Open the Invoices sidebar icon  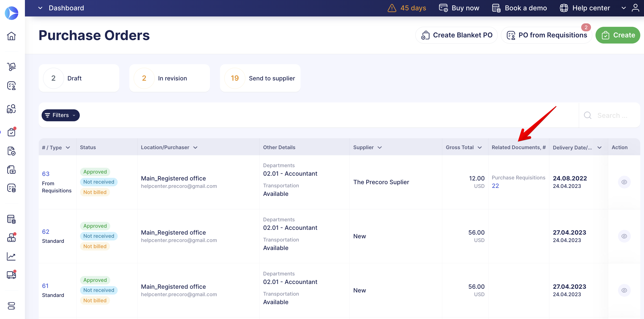tap(11, 170)
